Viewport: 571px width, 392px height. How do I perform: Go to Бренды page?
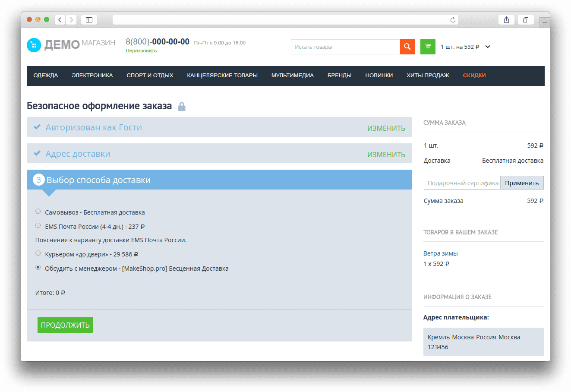click(340, 76)
